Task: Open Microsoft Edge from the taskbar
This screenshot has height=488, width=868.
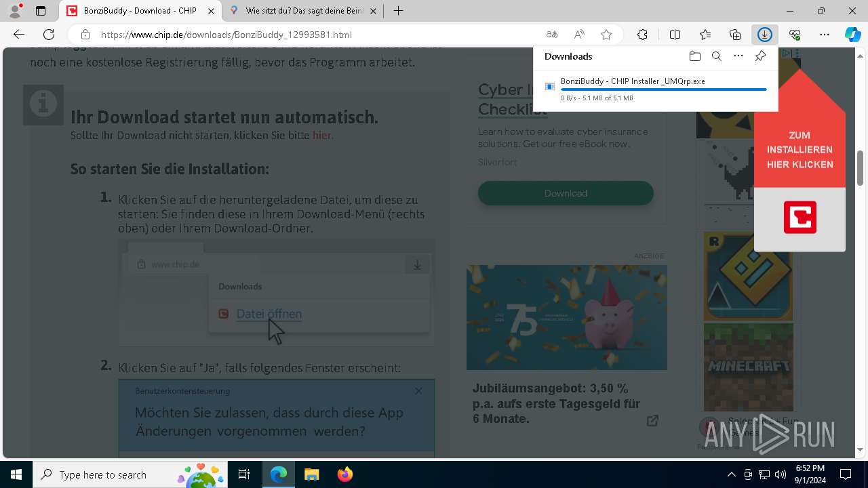Action: [x=279, y=474]
